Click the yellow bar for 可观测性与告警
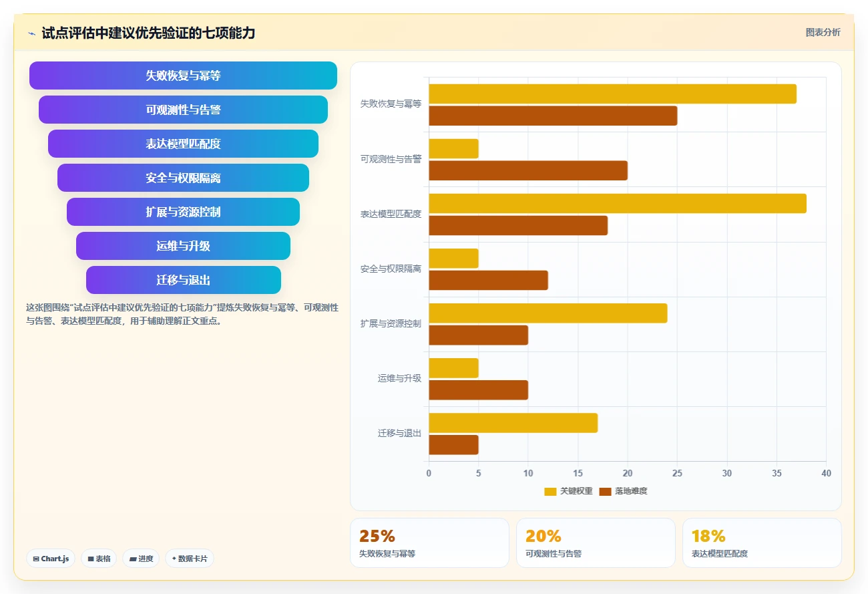This screenshot has height=594, width=868. pos(453,148)
